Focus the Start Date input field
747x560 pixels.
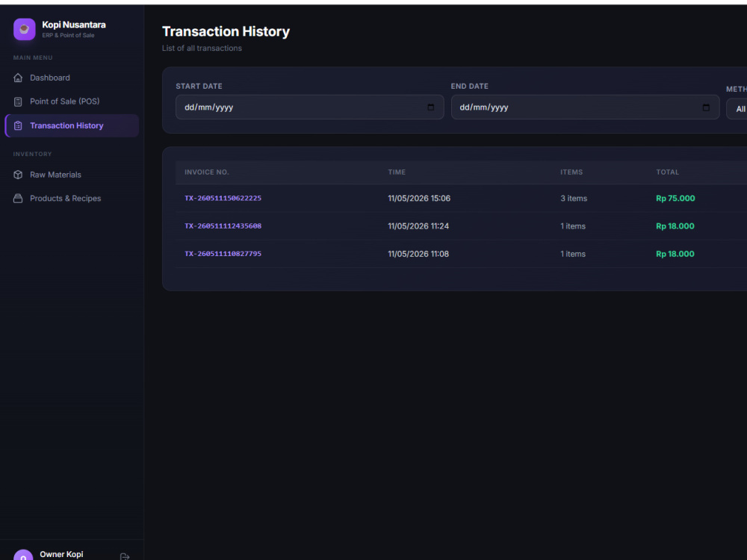310,107
